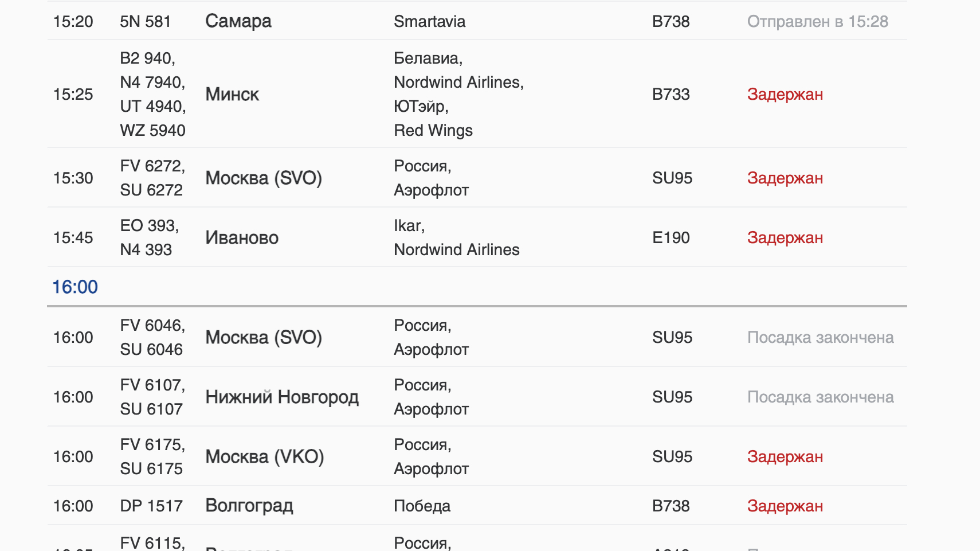Click Победа airline name
The height and width of the screenshot is (551, 980).
coord(422,506)
